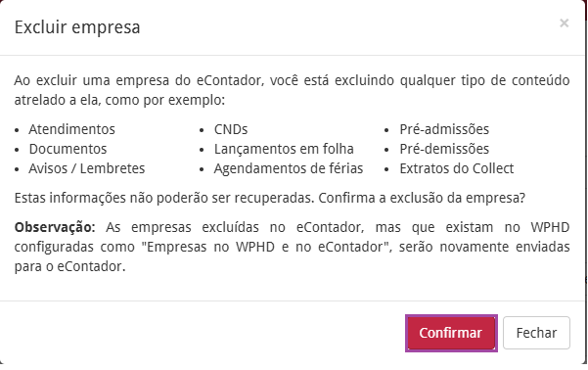Confirm company deletion with Confirmar button
588x370 pixels.
tap(451, 333)
